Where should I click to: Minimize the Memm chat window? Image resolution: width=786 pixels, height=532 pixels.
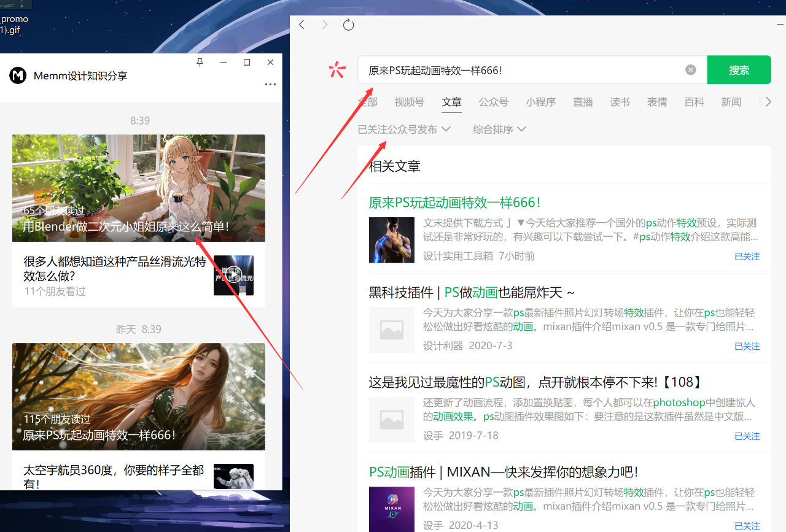pos(223,63)
